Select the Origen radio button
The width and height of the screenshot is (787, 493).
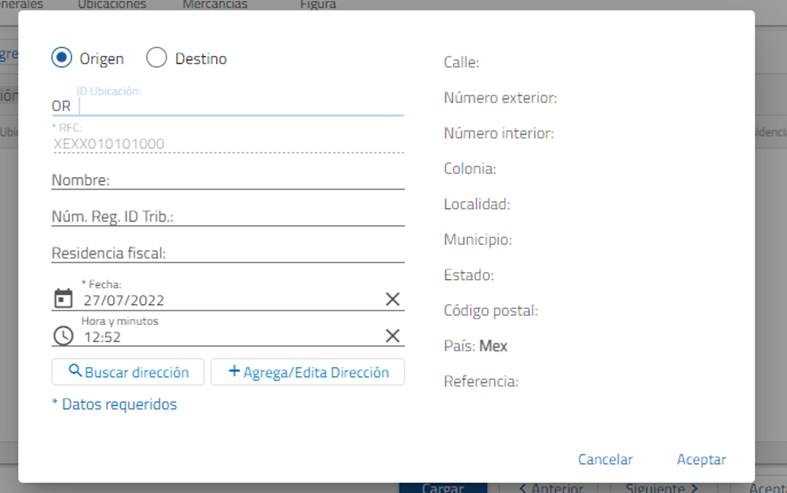coord(62,58)
